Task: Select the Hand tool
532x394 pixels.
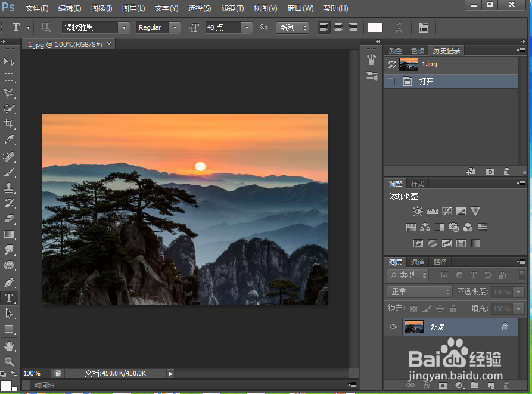Action: [x=9, y=346]
